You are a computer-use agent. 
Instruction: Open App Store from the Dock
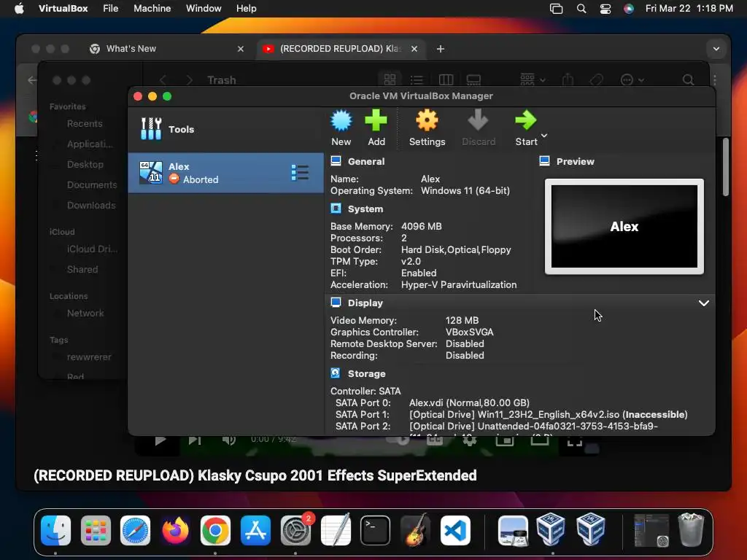(x=255, y=530)
